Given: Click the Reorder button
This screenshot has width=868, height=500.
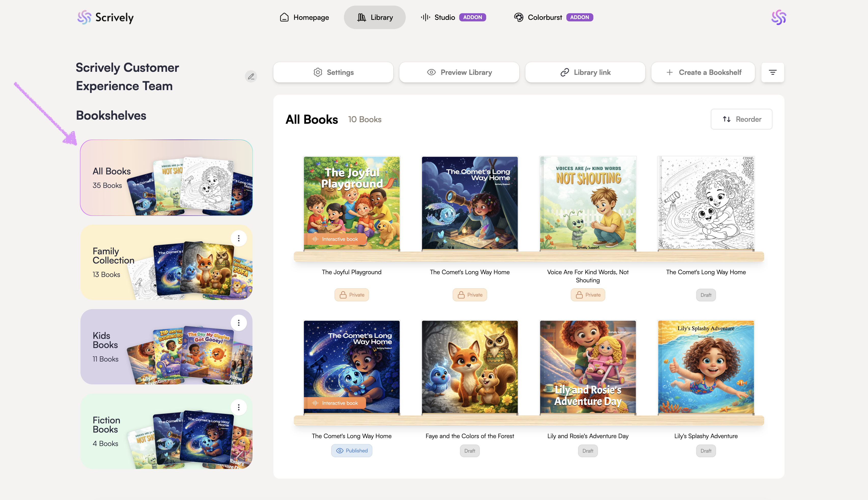Looking at the screenshot, I should pos(741,119).
